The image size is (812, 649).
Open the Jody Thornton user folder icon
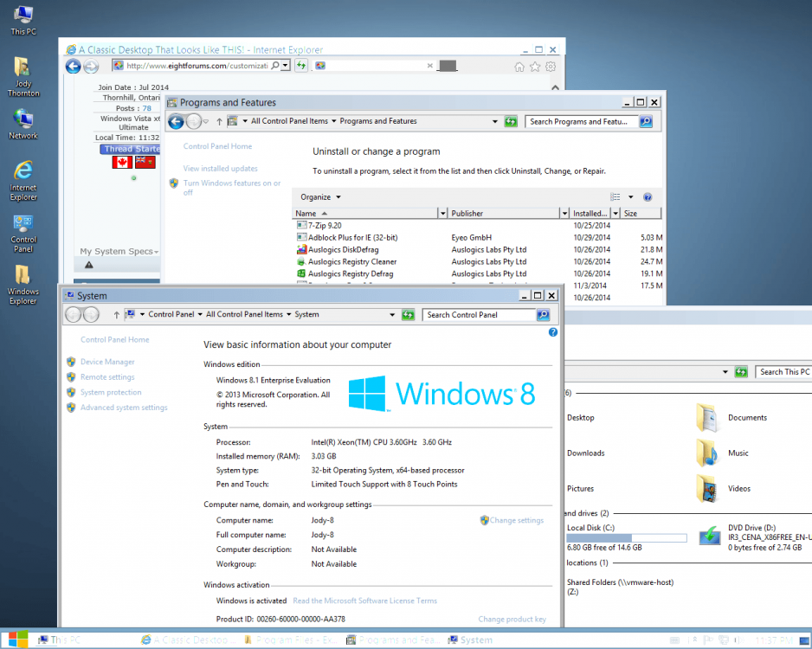(x=23, y=76)
